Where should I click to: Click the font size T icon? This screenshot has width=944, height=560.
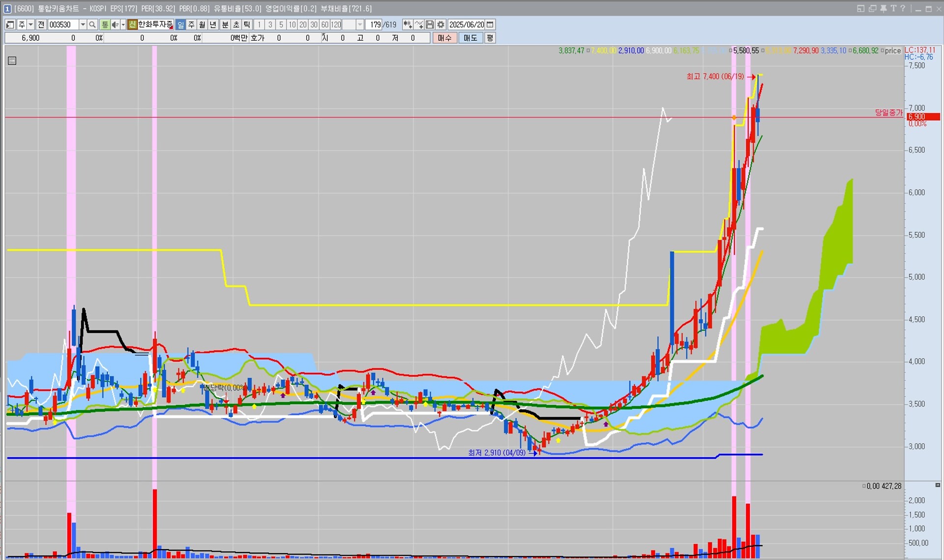pyautogui.click(x=893, y=8)
